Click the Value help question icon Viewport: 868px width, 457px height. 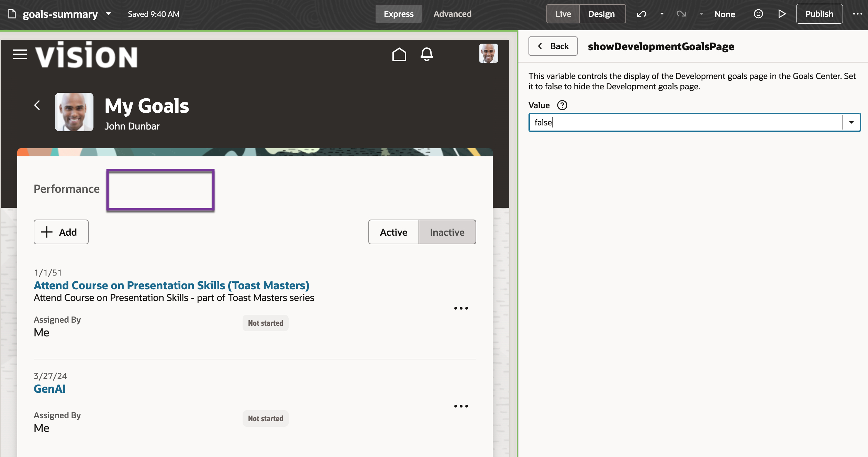point(562,105)
